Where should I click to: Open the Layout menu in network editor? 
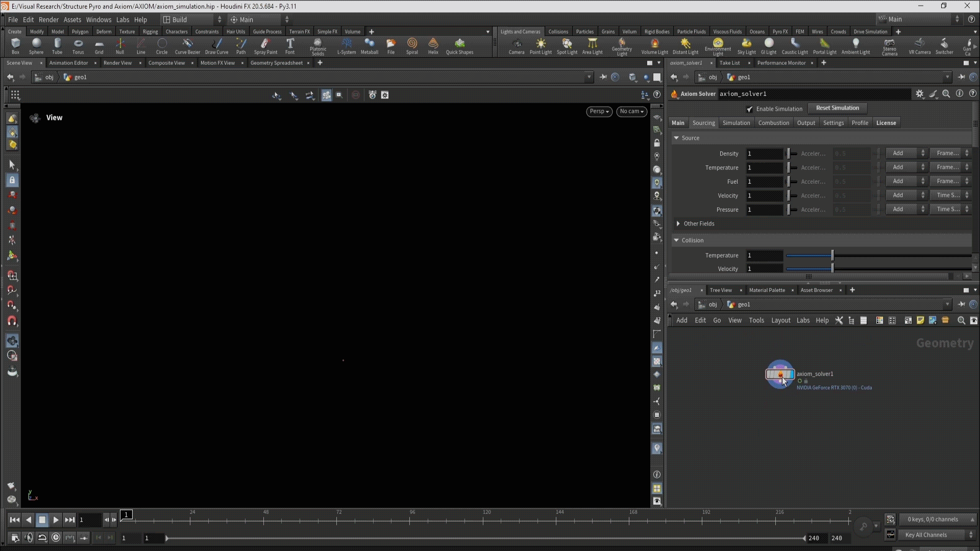pyautogui.click(x=780, y=320)
